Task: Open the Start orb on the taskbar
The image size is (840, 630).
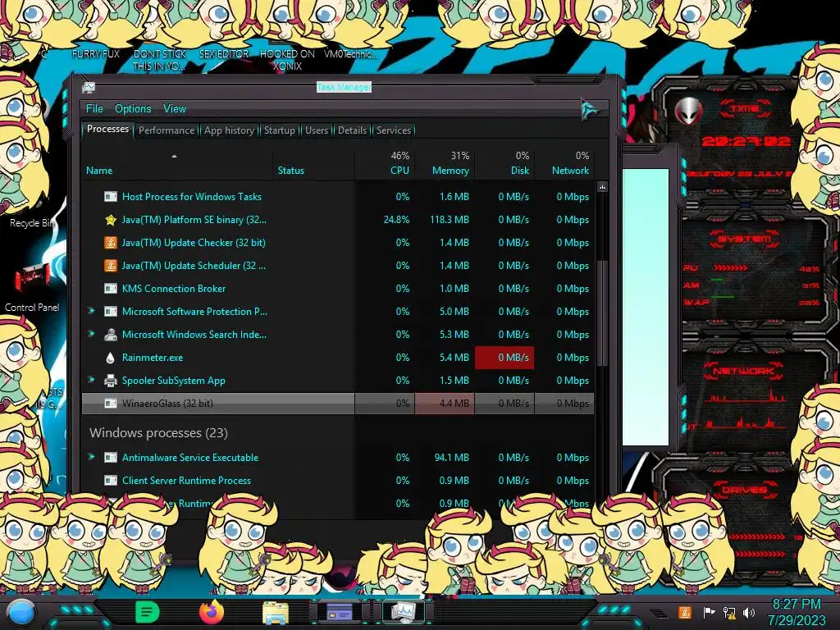Action: [21, 612]
